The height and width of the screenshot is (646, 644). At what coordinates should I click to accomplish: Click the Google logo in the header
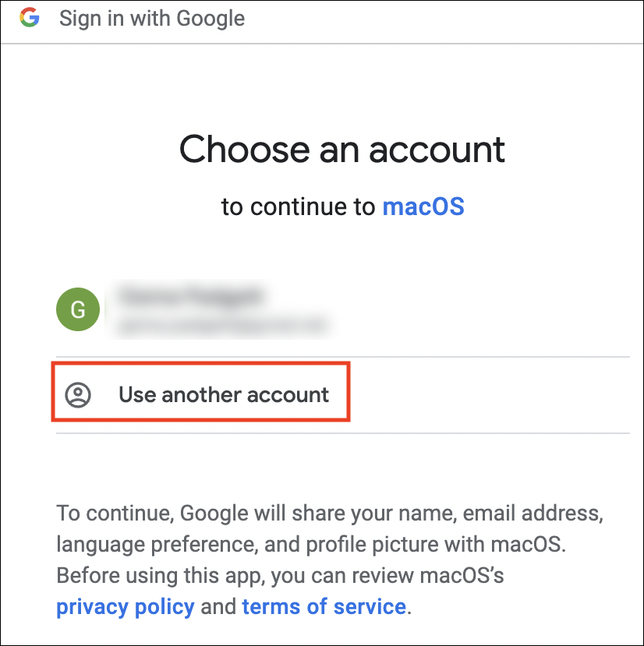(30, 17)
